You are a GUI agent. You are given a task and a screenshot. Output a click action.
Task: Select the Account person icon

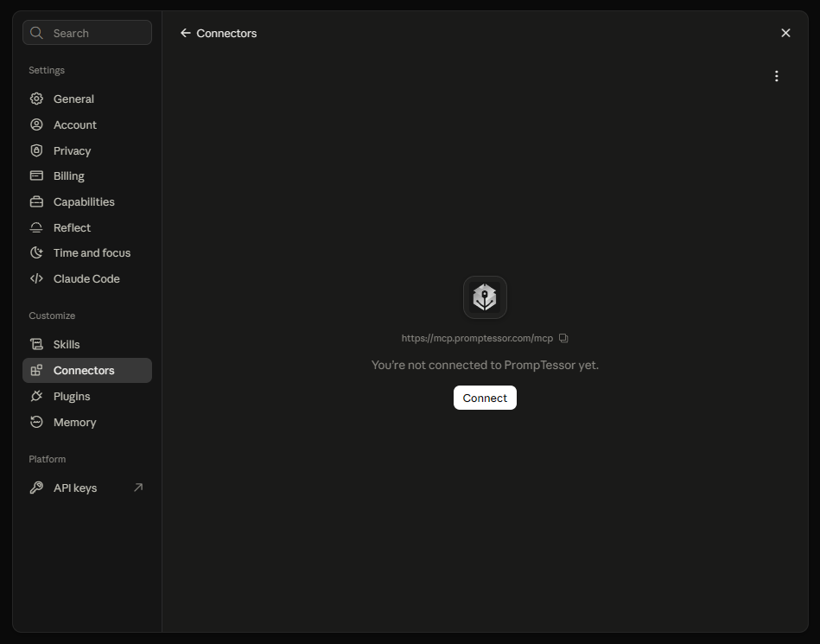(36, 124)
